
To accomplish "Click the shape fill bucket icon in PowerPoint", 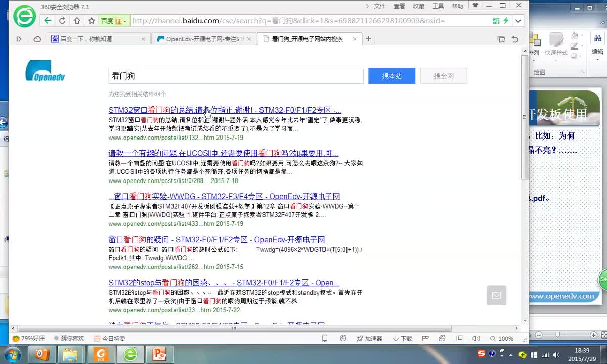I will 575,35.
